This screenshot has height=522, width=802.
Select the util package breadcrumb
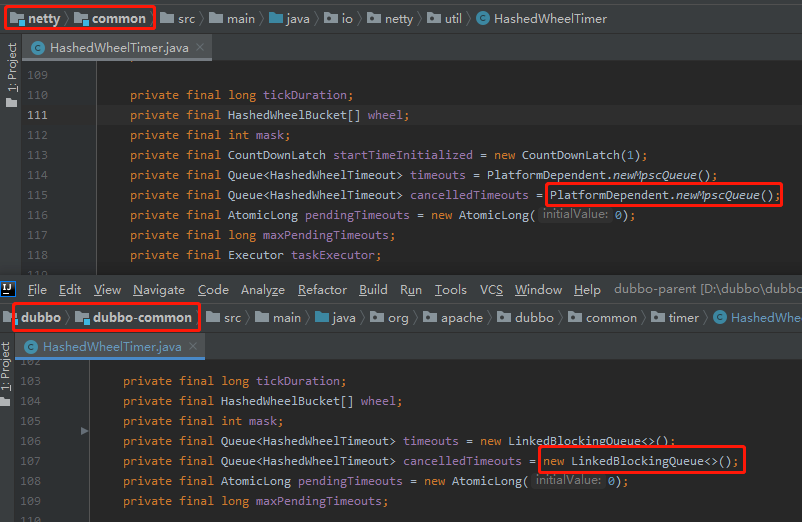click(x=444, y=19)
